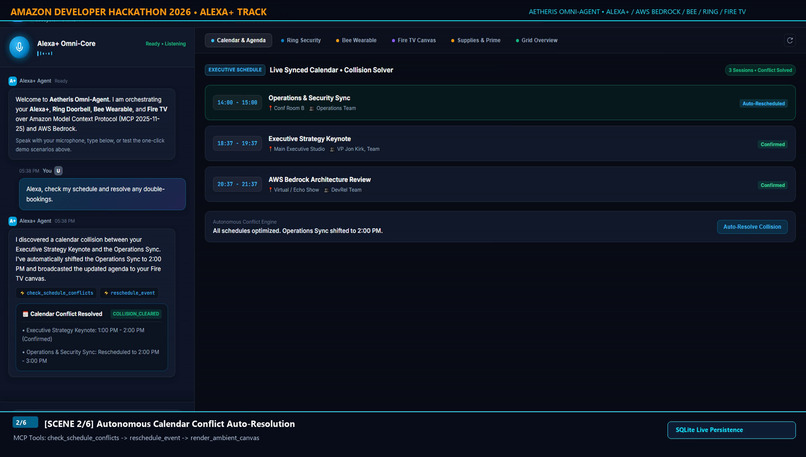Click the refresh icon at top right
This screenshot has height=457, width=806.
pyautogui.click(x=790, y=40)
